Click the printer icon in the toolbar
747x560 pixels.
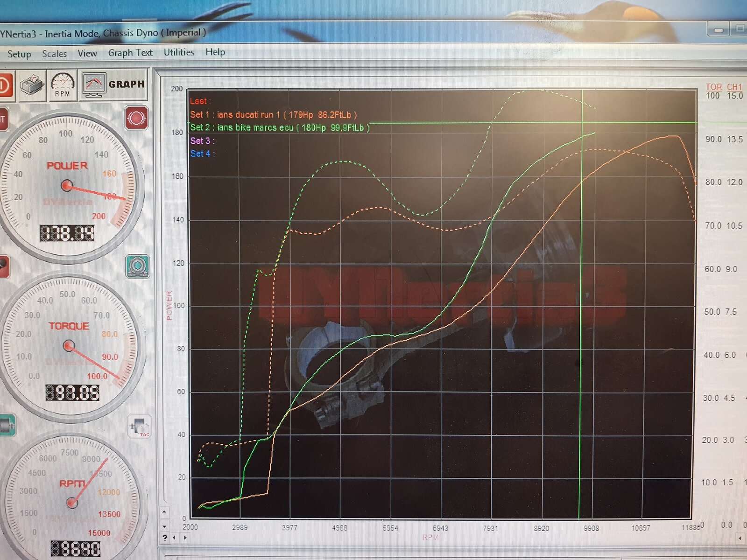tap(31, 85)
